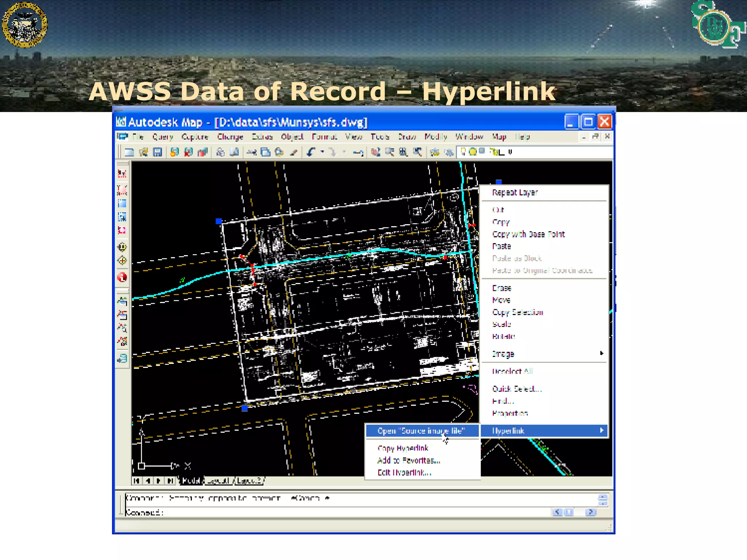Click the yellow diamond crosshair icon in left toolbar
747x560 pixels.
coord(122,261)
